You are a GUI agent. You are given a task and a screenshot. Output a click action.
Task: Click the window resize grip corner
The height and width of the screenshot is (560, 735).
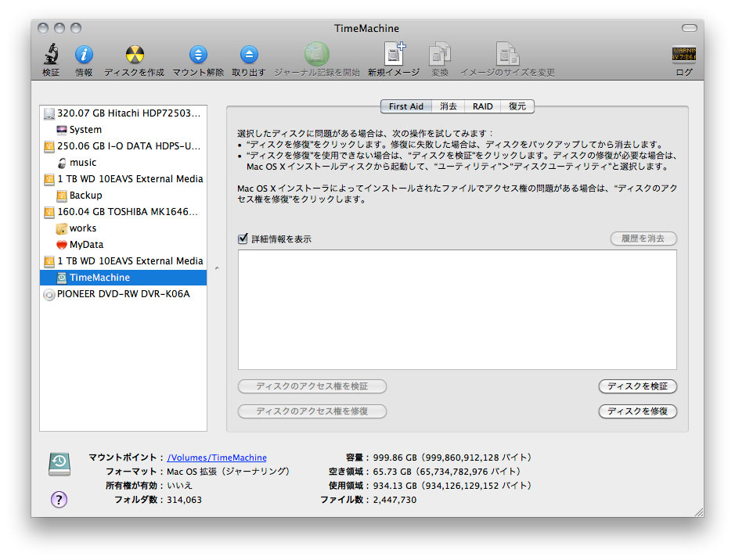tap(698, 512)
